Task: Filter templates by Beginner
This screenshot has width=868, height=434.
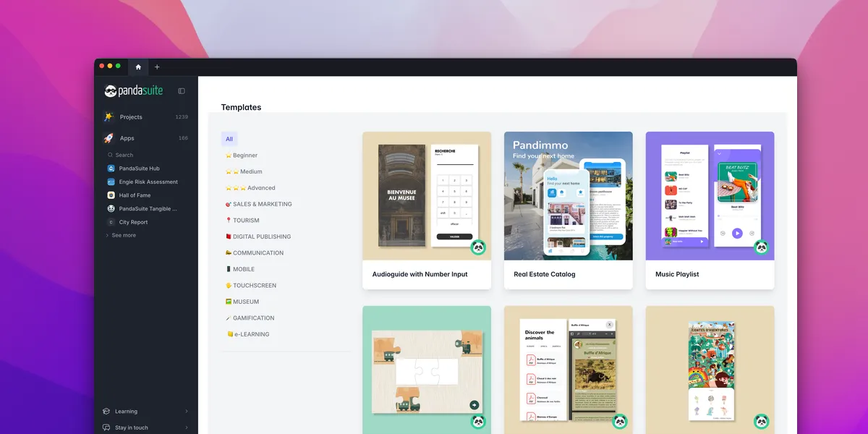Action: [x=241, y=156]
